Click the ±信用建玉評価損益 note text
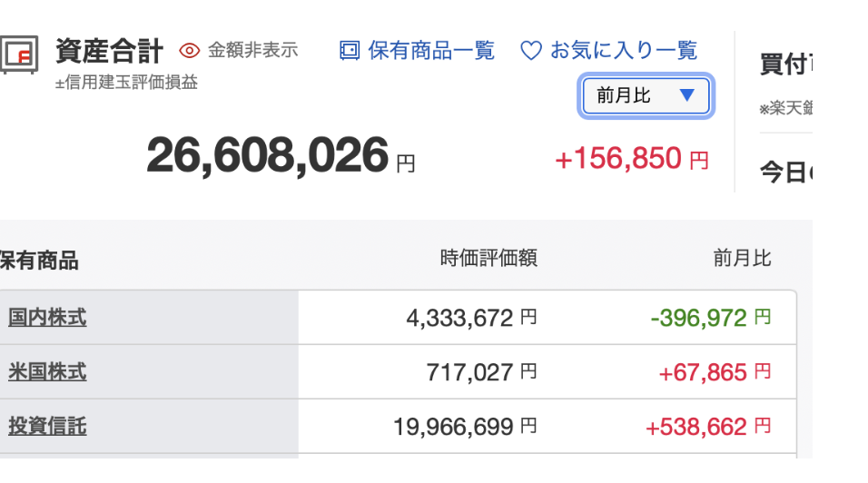 coord(126,83)
